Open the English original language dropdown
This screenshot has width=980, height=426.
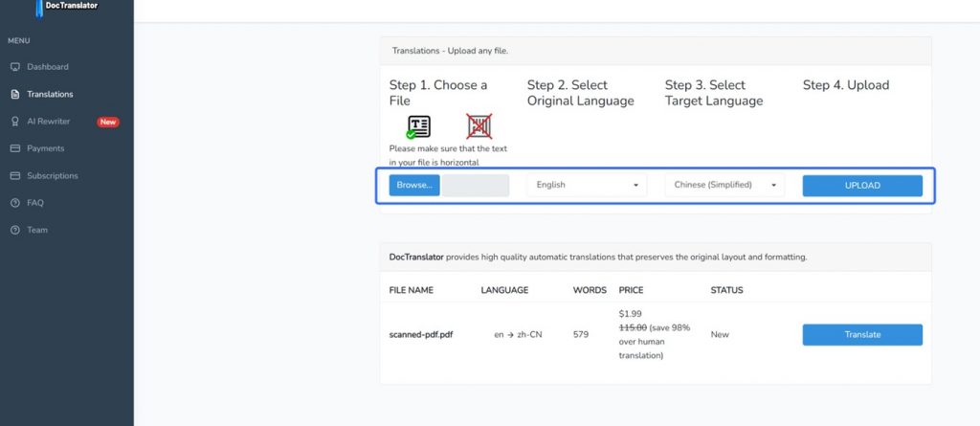587,185
